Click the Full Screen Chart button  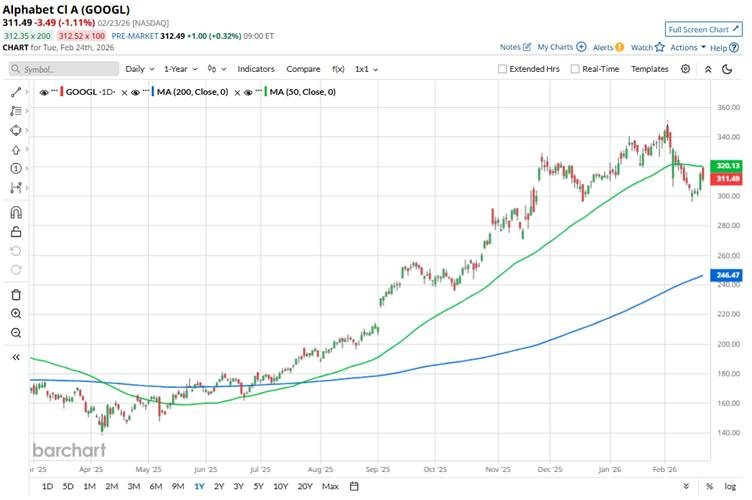click(x=704, y=29)
